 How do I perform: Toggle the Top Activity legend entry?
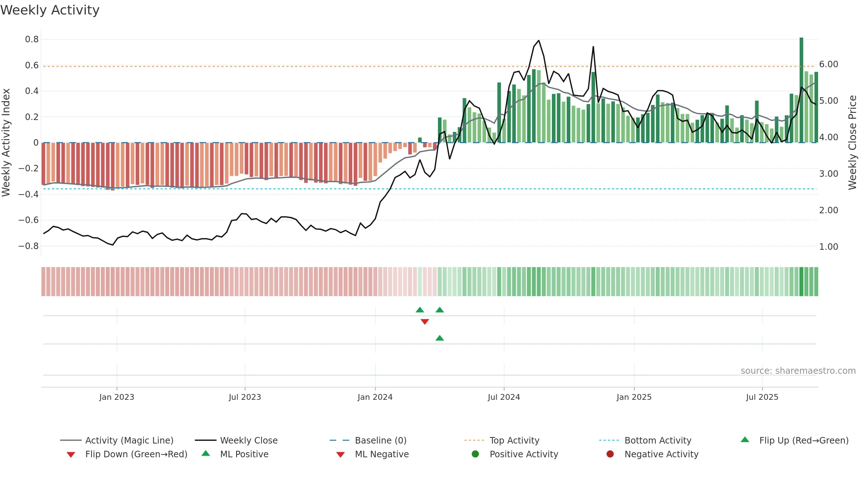pyautogui.click(x=502, y=440)
